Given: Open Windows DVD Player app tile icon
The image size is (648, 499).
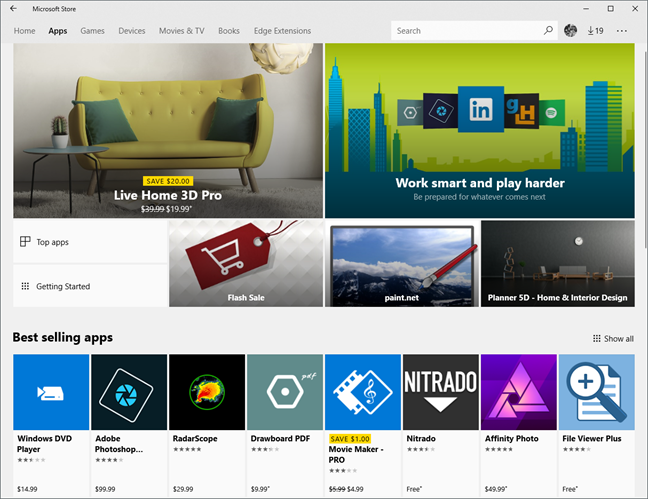Looking at the screenshot, I should [x=51, y=392].
